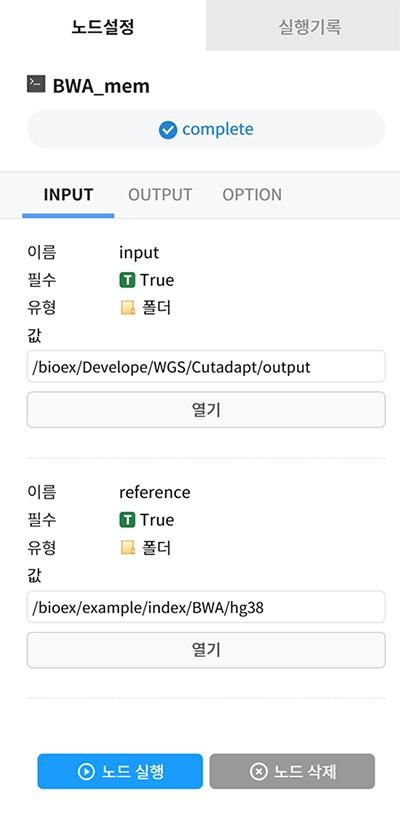
Task: Delete the node with 노드 삭제
Action: click(292, 772)
